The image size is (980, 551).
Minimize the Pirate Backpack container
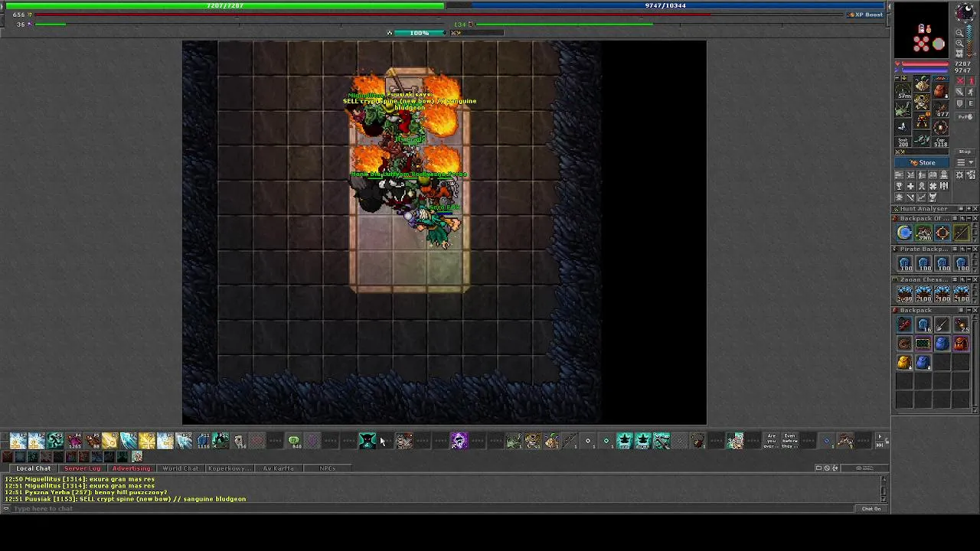tap(969, 249)
